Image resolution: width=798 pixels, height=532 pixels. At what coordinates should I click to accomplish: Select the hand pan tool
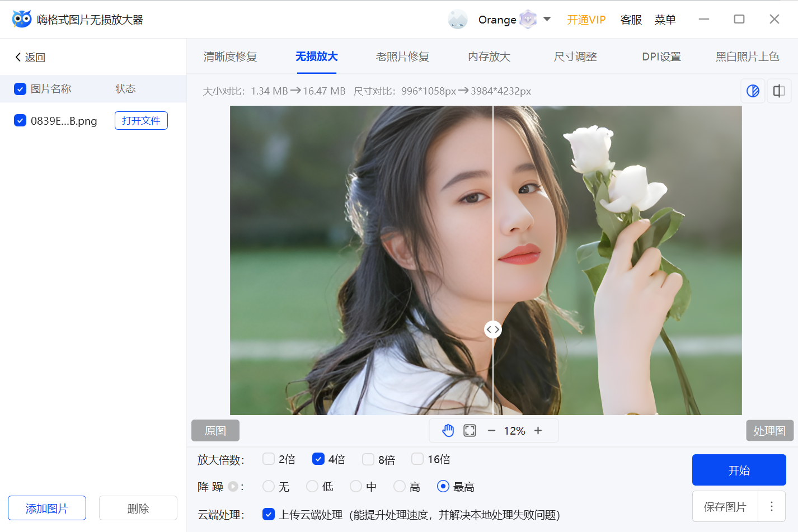pos(448,430)
